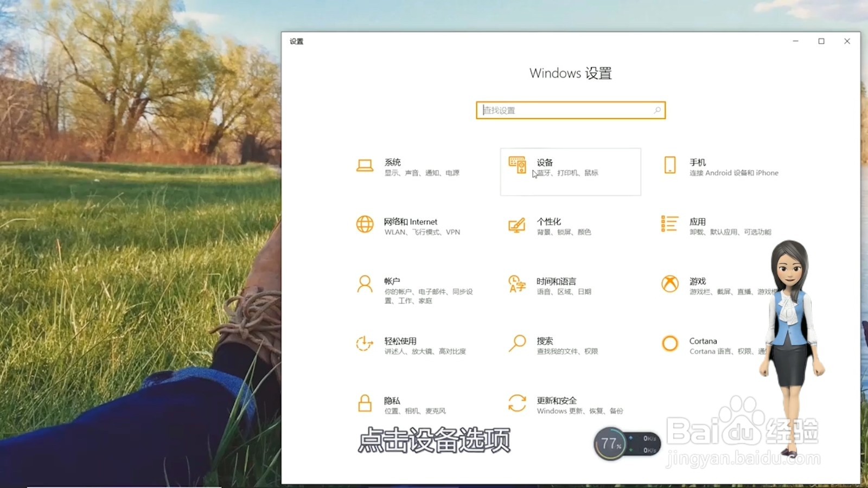This screenshot has height=488, width=868.
Task: Click the 设备 category title
Action: pos(545,162)
